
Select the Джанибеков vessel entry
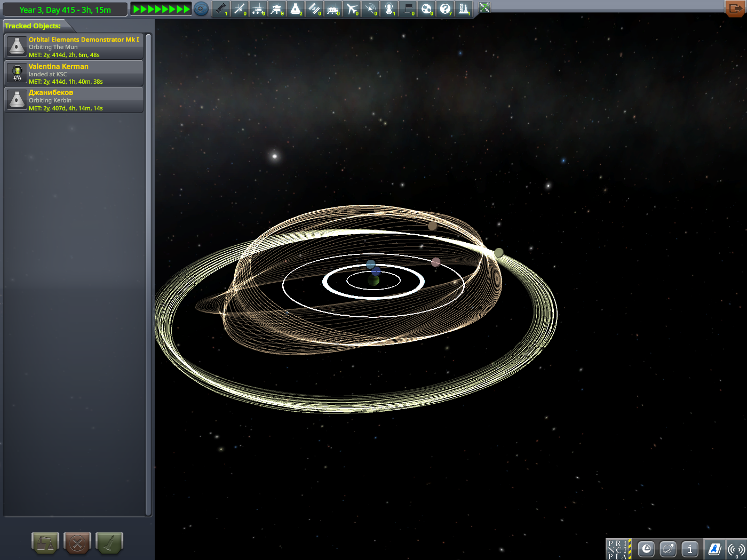pos(74,100)
